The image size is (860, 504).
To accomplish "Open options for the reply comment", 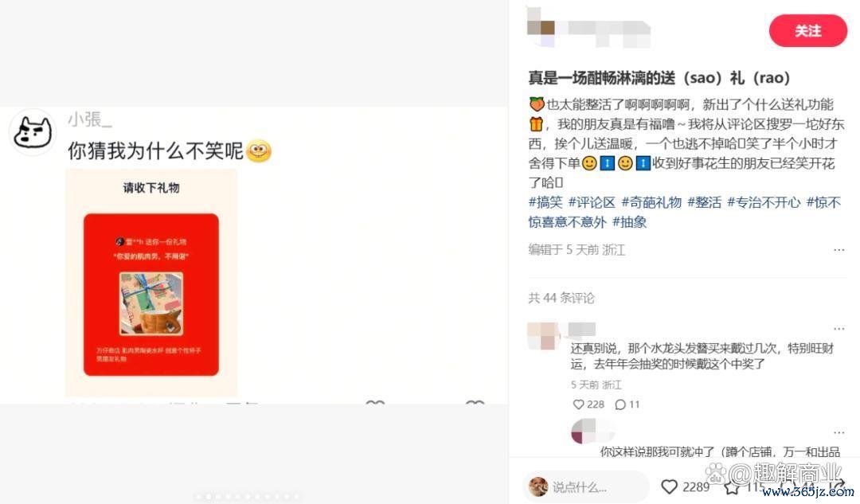I will (x=838, y=432).
